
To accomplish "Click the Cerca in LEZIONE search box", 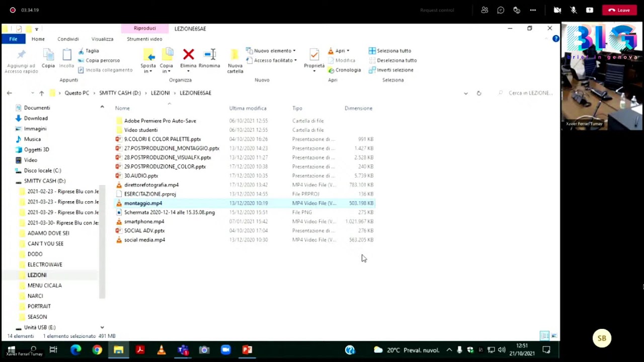I will [527, 93].
